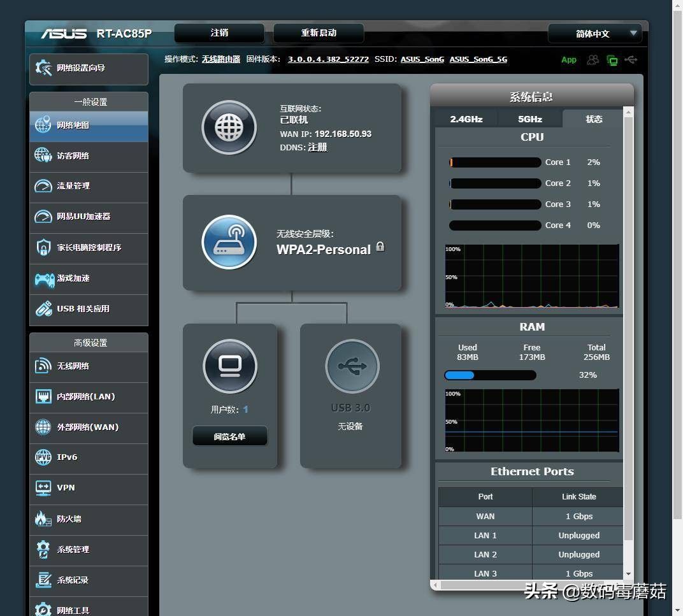Click the LAN 3 port cell

[485, 574]
